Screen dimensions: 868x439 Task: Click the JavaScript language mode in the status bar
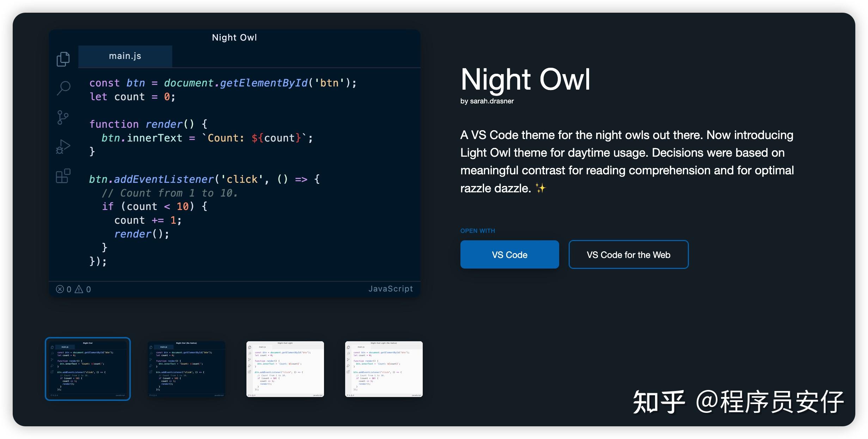pyautogui.click(x=391, y=289)
